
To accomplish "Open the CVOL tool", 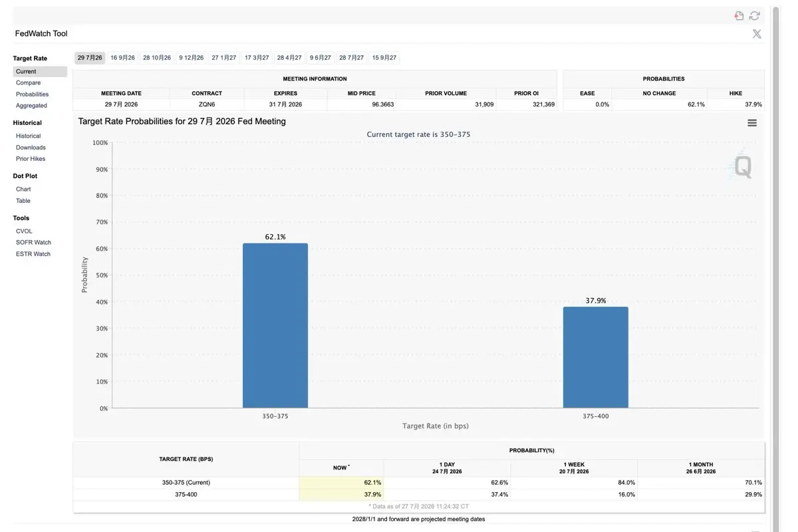I will pyautogui.click(x=24, y=231).
